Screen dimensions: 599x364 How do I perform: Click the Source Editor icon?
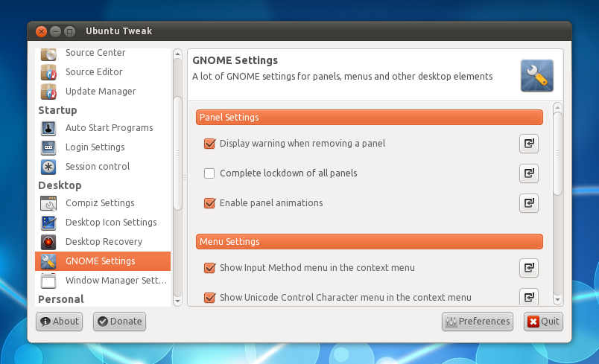click(48, 72)
